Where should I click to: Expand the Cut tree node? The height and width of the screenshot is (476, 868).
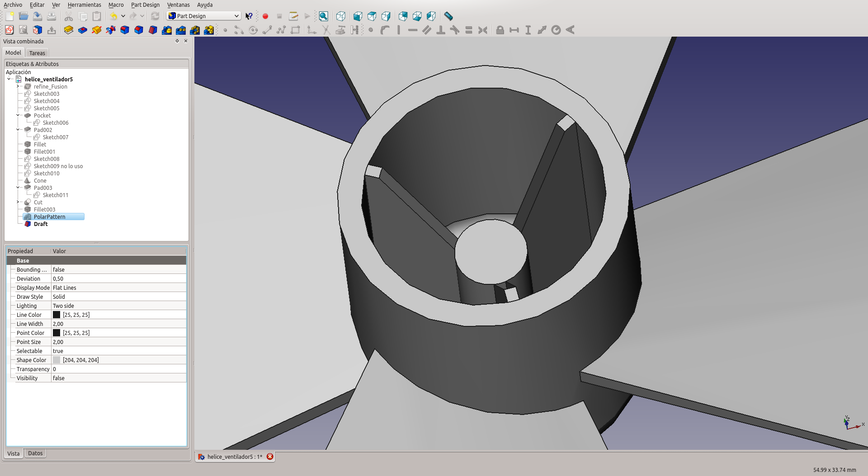pyautogui.click(x=18, y=202)
